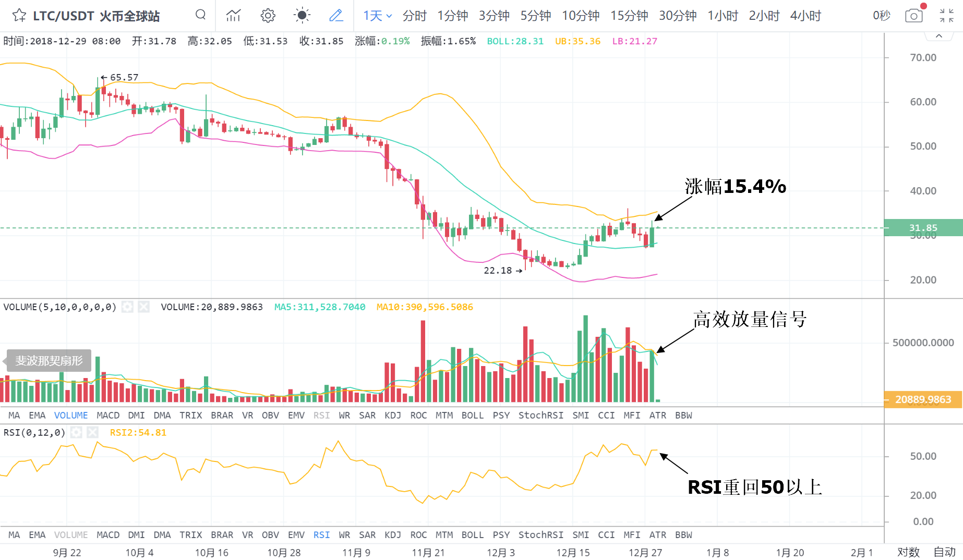
Task: Select the 4小时 interval
Action: (x=805, y=16)
